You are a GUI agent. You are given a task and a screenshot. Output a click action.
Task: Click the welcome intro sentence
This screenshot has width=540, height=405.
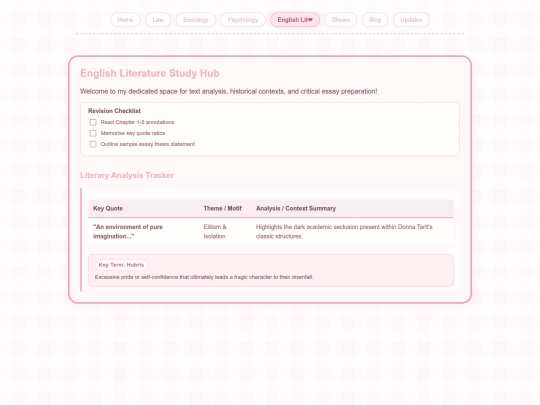point(228,91)
